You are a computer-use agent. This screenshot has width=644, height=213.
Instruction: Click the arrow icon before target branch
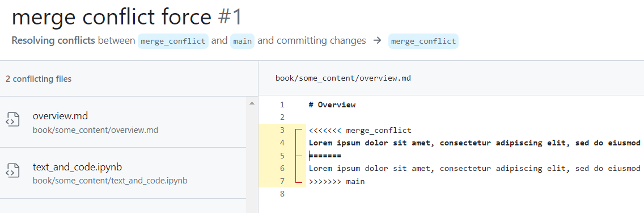click(x=377, y=41)
